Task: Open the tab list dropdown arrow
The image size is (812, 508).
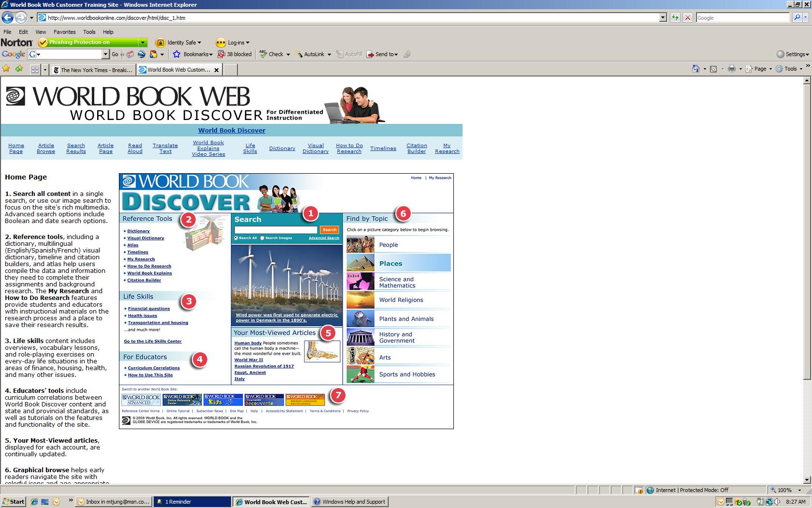Action: (x=45, y=70)
